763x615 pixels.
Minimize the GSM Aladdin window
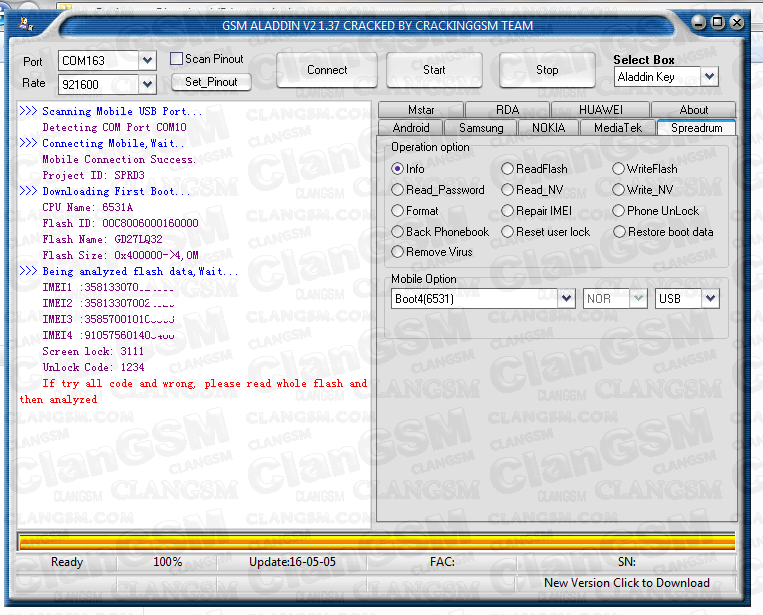coord(698,22)
